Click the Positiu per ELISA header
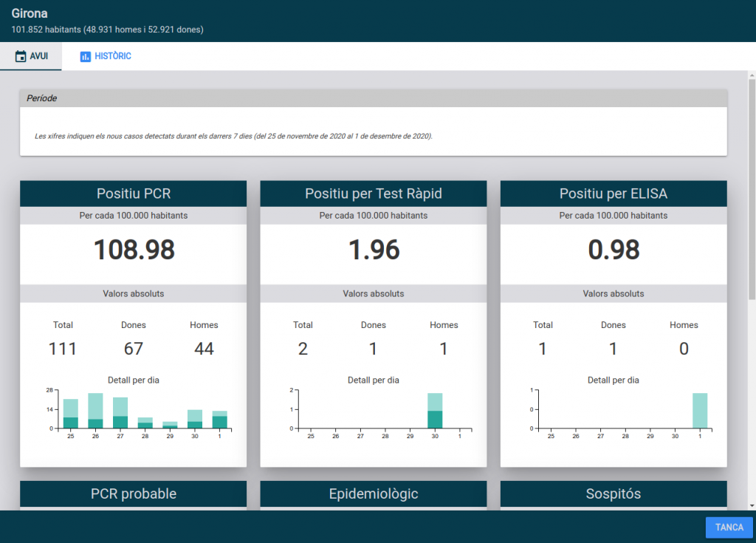 click(x=614, y=194)
